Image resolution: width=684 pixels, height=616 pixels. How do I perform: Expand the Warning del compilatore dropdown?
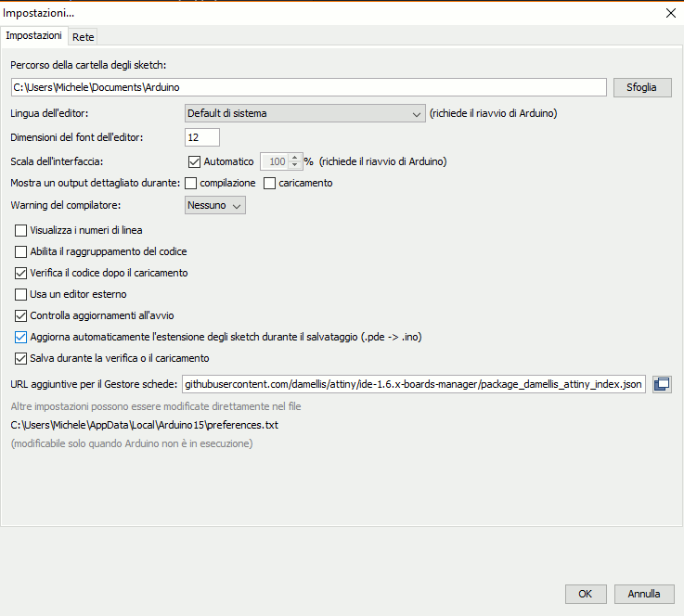pyautogui.click(x=215, y=205)
